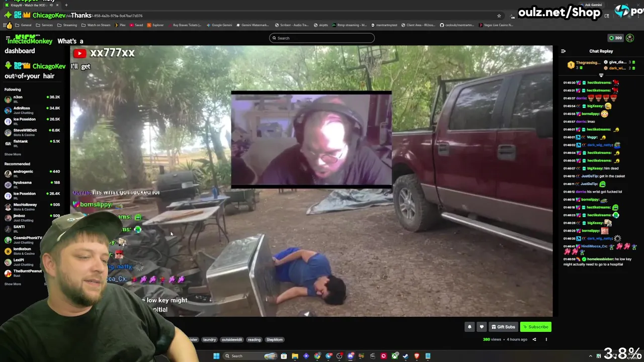Collapse the Chat Replay panel arrow icon
Viewport: 644px width, 362px height.
click(x=563, y=51)
